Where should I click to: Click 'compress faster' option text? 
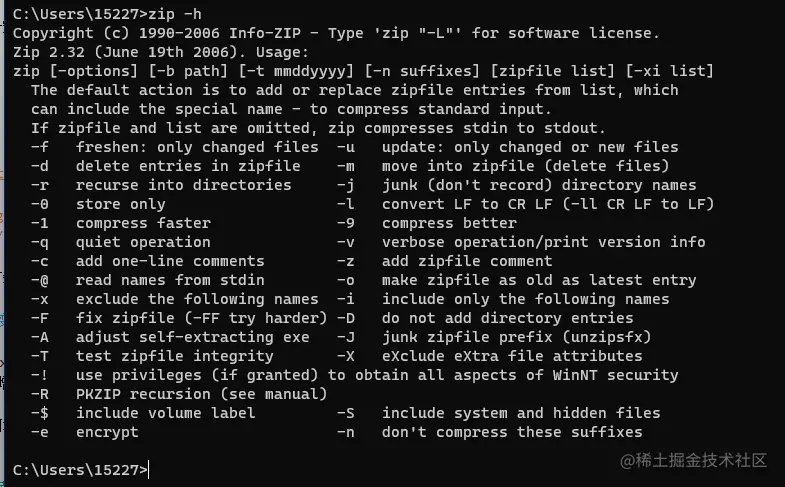(x=143, y=223)
